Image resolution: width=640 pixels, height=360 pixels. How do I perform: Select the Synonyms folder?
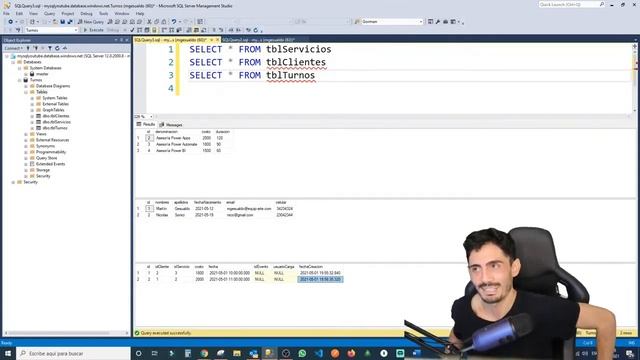(45, 146)
